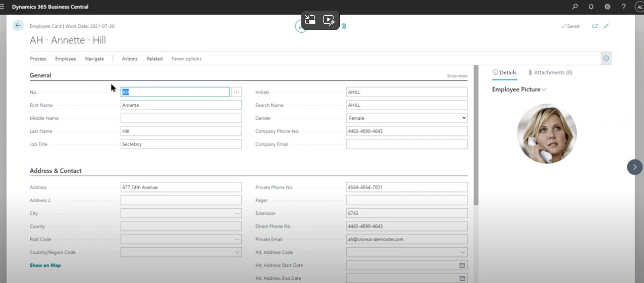Open the settings gear icon

pos(607,7)
